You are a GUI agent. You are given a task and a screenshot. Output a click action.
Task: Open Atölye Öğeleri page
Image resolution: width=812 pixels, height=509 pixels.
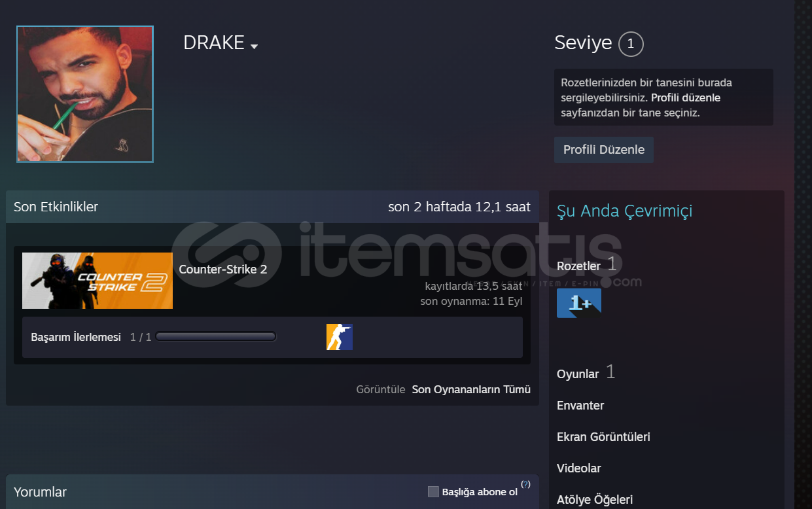coord(595,500)
